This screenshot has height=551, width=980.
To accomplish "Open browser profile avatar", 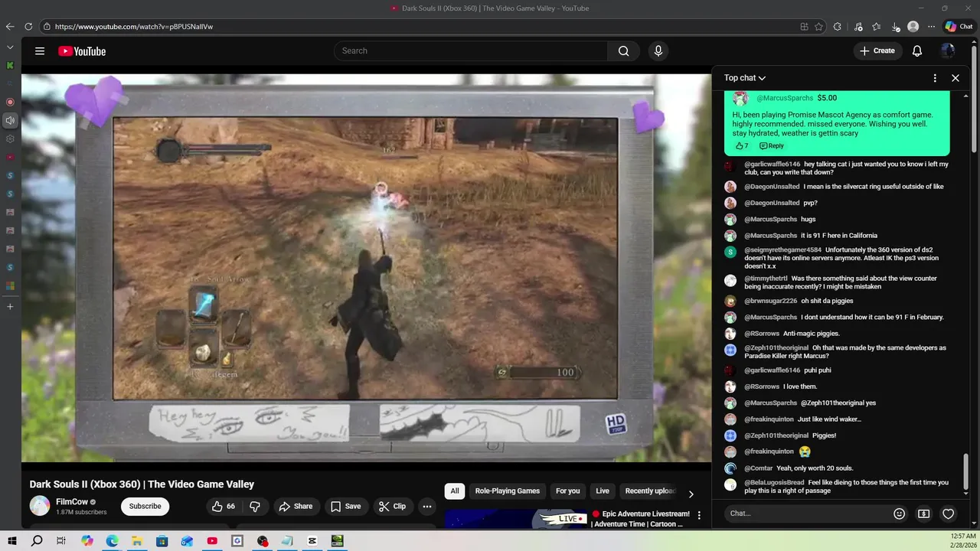I will 913,26.
